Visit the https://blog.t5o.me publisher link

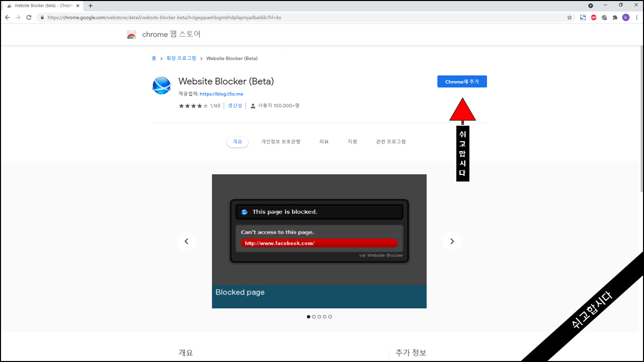pos(221,94)
